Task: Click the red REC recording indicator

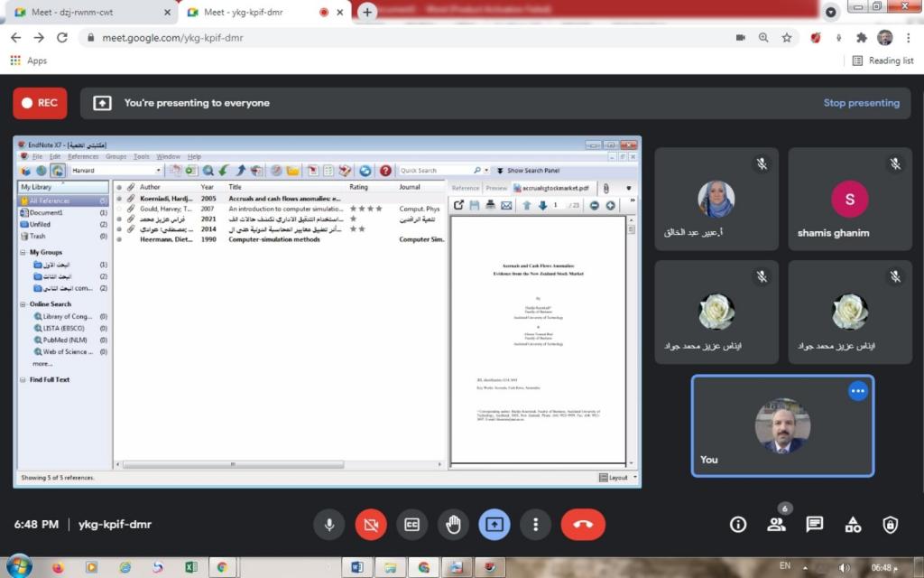Action: (x=40, y=103)
